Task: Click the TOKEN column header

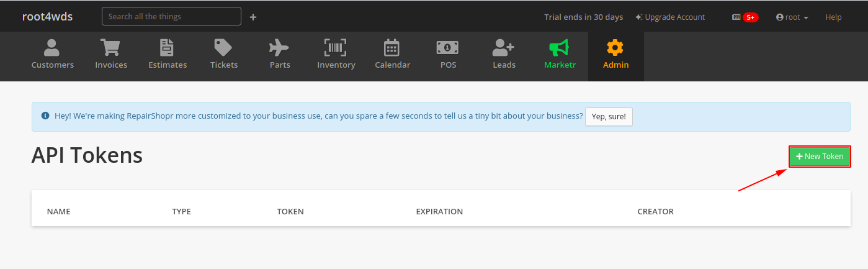Action: (x=290, y=212)
